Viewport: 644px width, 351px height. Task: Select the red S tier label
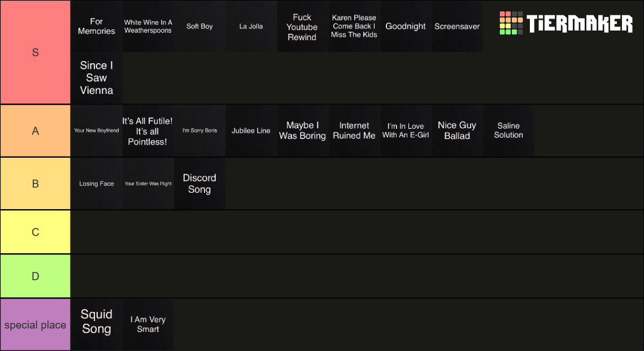(x=36, y=52)
